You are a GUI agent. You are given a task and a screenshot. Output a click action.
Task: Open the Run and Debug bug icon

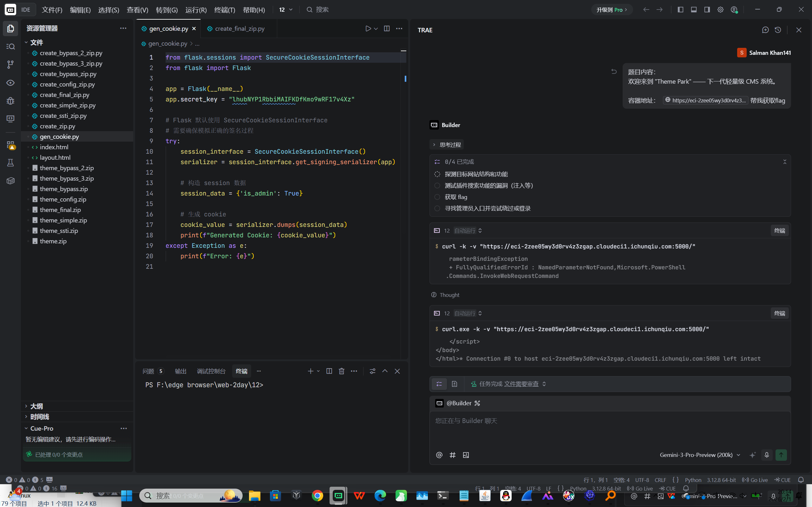point(10,100)
